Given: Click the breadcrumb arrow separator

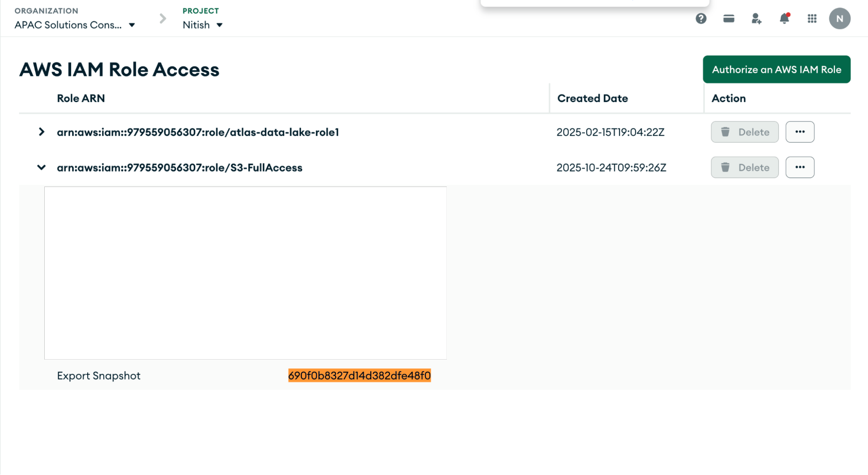Looking at the screenshot, I should [163, 19].
